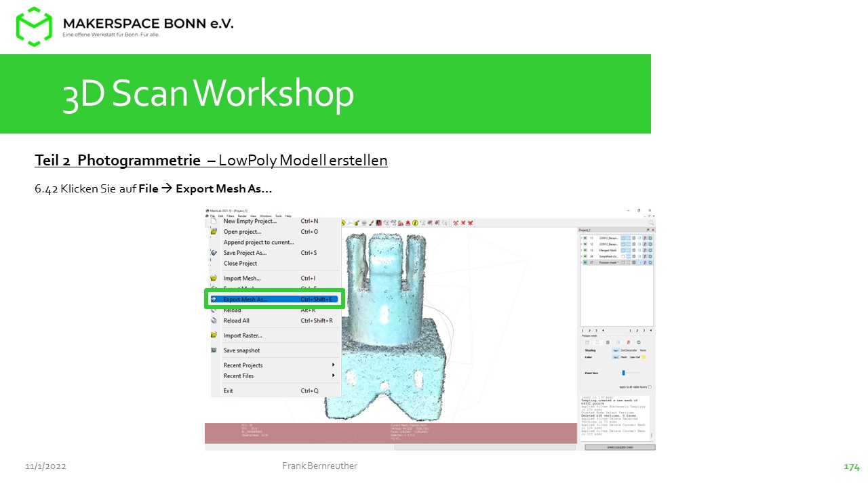Enable apply to all visible layers checkbox
Image resolution: width=868 pixels, height=488 pixels.
[649, 387]
